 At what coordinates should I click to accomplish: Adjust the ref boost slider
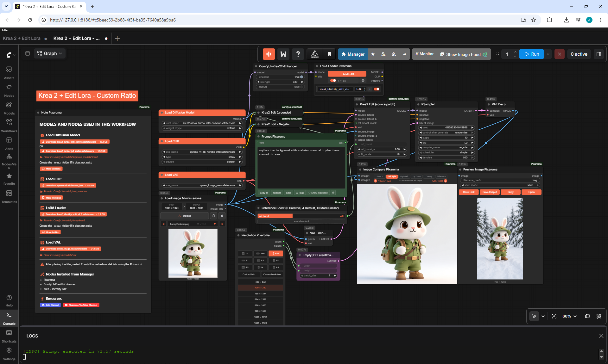coord(302,216)
